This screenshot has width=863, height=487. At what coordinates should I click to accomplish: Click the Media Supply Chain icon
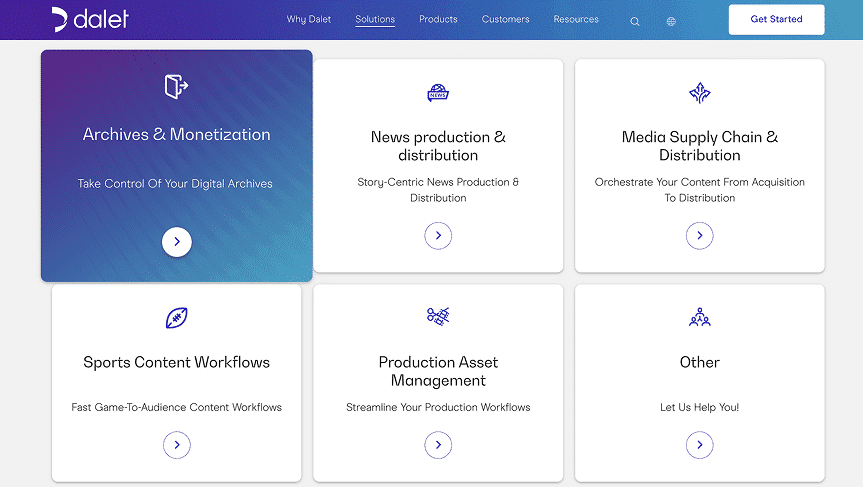coord(699,93)
